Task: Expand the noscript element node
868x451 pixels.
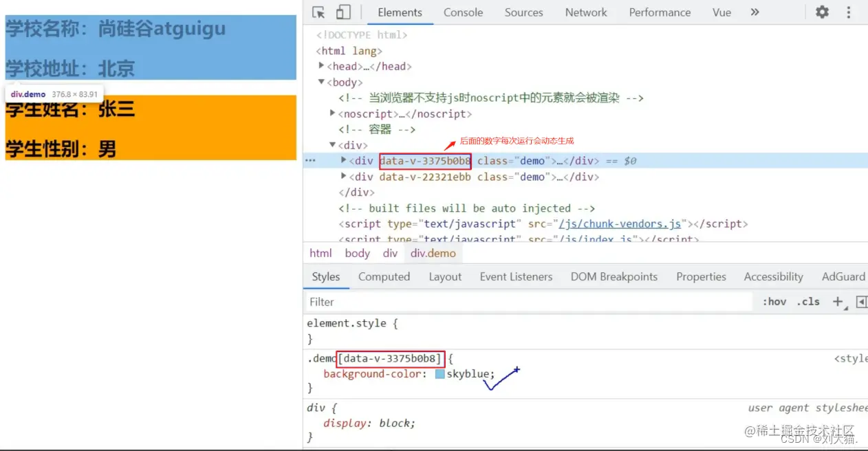Action: [333, 113]
